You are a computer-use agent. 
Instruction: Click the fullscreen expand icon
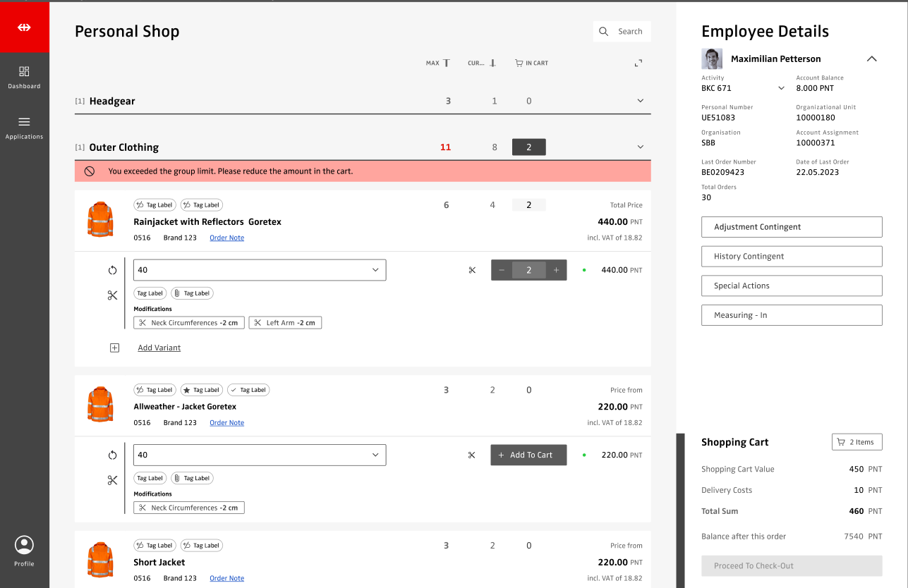[638, 63]
